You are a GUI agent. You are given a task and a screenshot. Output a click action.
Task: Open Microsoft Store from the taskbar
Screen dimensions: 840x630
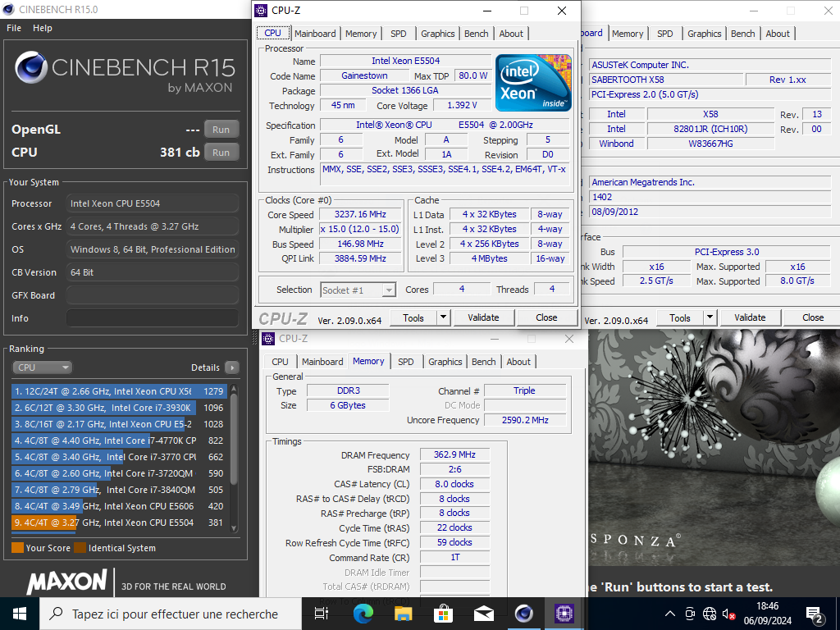pyautogui.click(x=443, y=614)
